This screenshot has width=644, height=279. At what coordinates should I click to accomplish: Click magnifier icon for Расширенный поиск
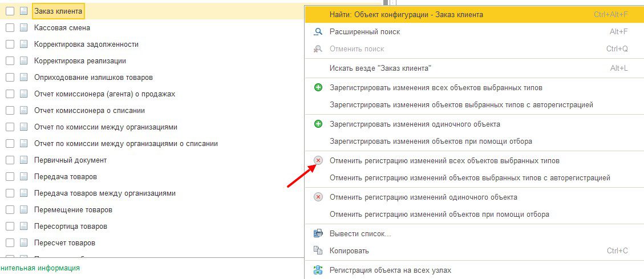point(318,32)
